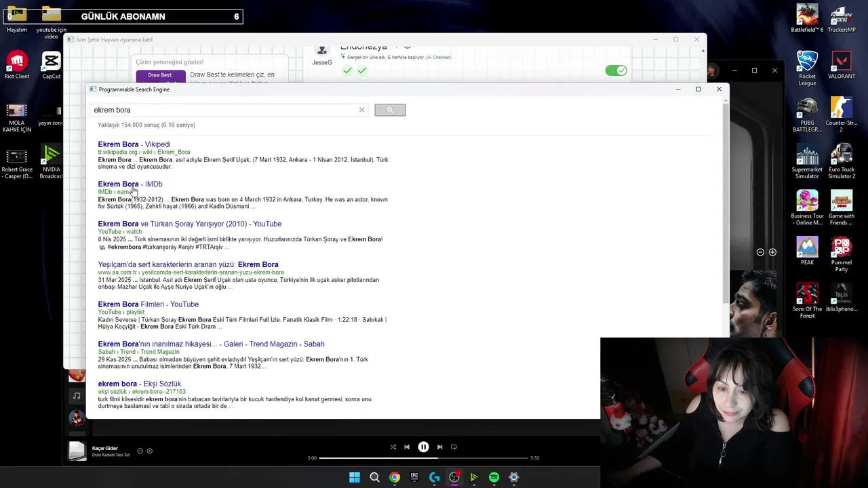
Task: Open the Counter-Strike 2 shortcut
Action: (842, 115)
